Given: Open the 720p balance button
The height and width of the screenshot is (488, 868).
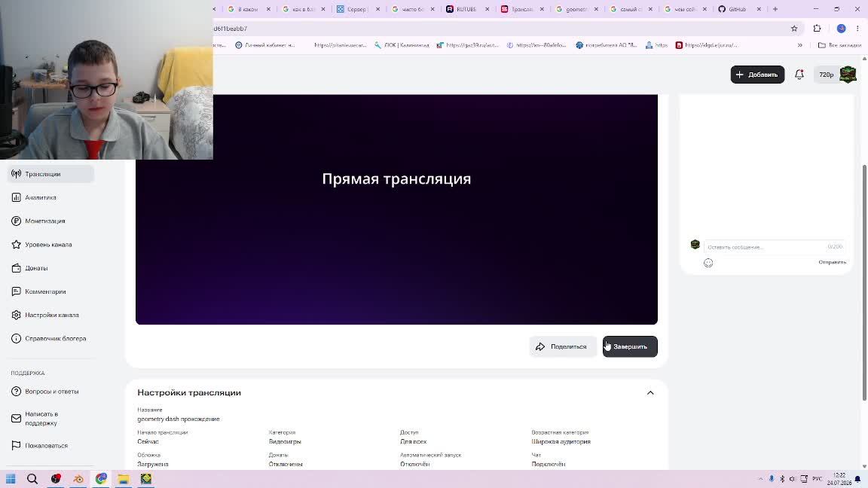Looking at the screenshot, I should tap(826, 74).
